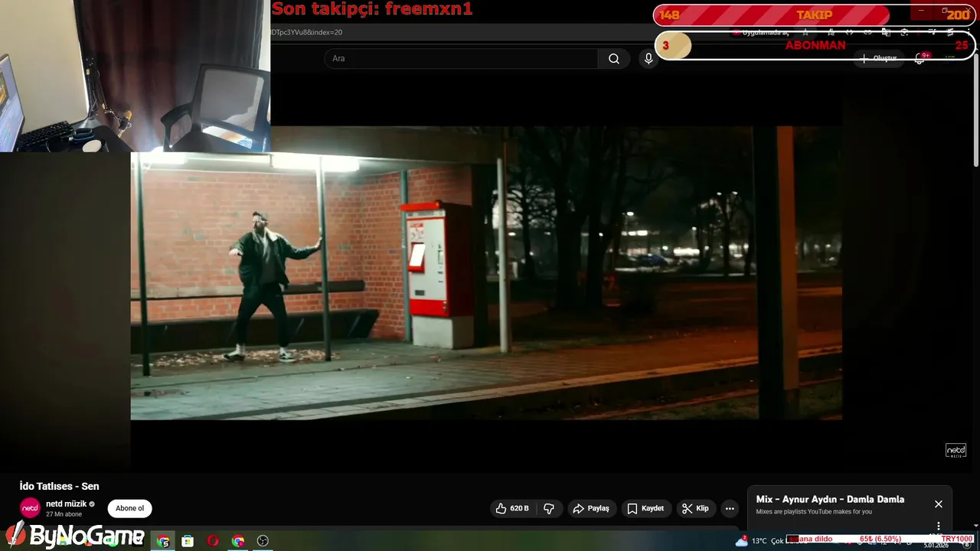Create a clip with Klip

click(x=695, y=508)
